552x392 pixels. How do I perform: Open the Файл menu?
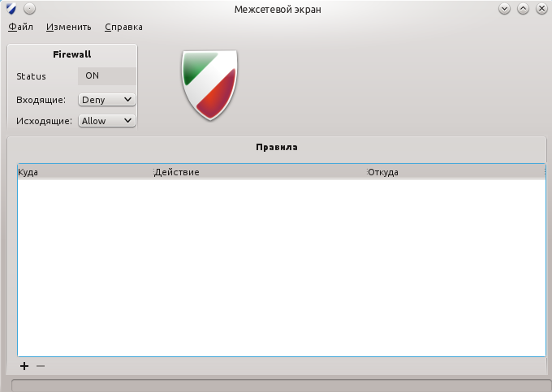(21, 27)
